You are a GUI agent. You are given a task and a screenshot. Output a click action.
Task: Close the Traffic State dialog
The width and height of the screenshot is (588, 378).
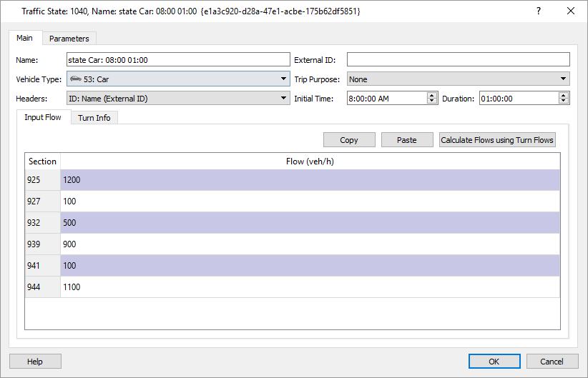(x=570, y=11)
